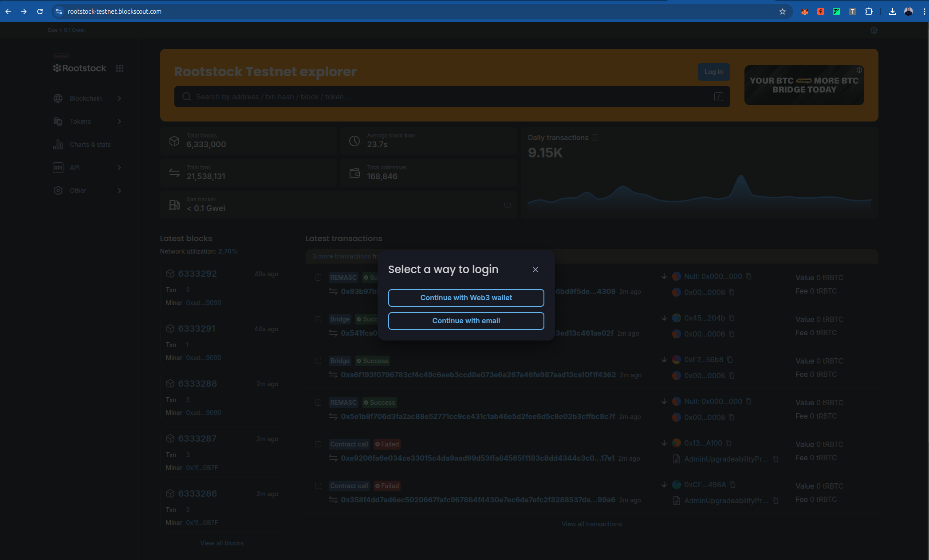Close the login selection dialog
The width and height of the screenshot is (929, 560).
(x=535, y=270)
